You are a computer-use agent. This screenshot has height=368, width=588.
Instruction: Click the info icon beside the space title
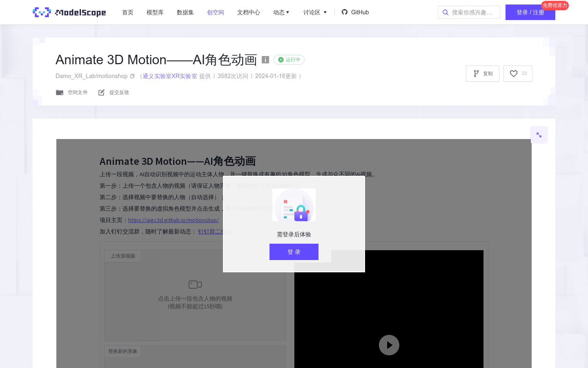coord(265,60)
